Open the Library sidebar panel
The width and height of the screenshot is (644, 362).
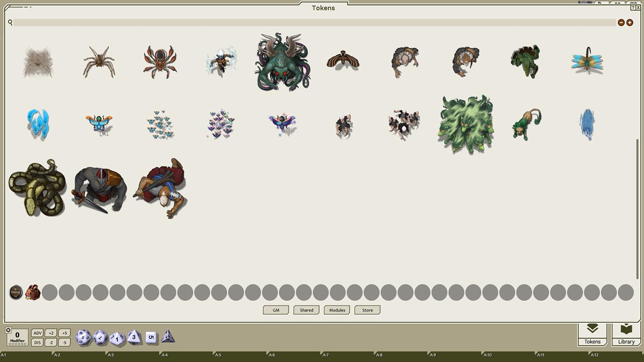pyautogui.click(x=626, y=334)
